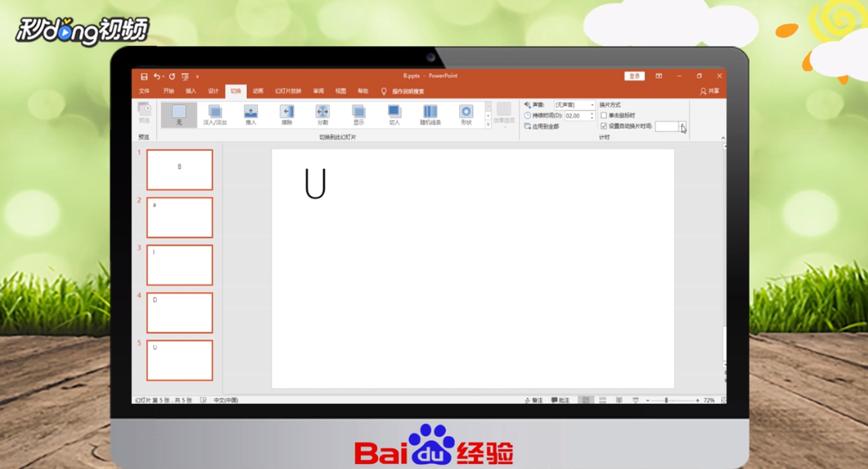
Task: Select the 形状 (Shape) transition
Action: tap(466, 115)
